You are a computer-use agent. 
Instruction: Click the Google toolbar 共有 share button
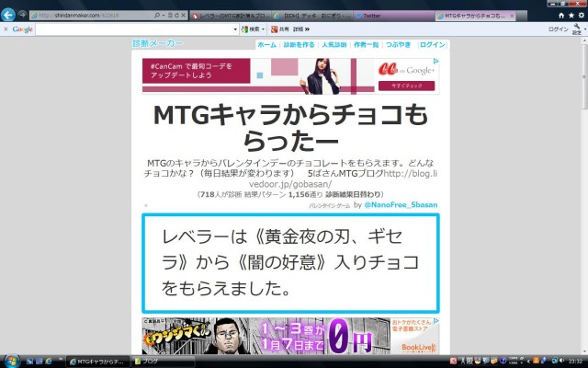pos(279,29)
